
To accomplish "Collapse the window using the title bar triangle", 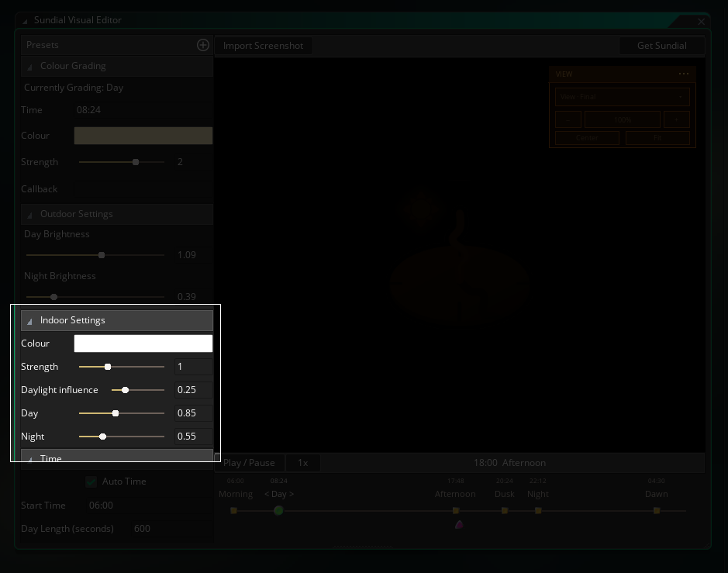I will (x=25, y=21).
